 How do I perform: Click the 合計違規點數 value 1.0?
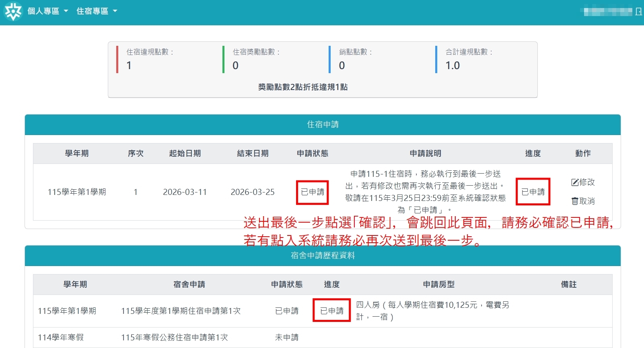pos(453,66)
